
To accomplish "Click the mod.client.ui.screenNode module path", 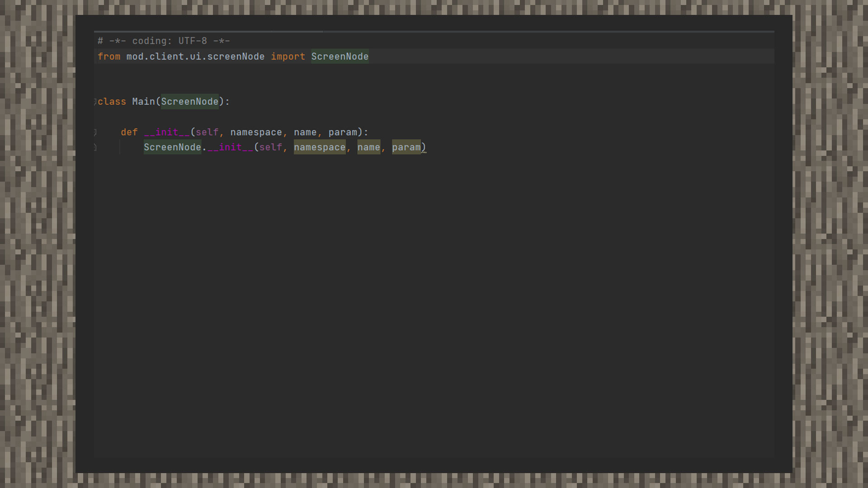I will click(x=195, y=57).
